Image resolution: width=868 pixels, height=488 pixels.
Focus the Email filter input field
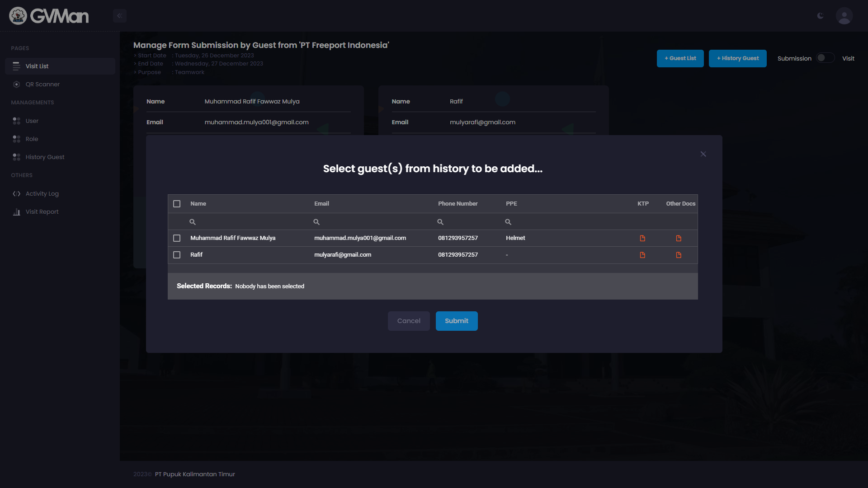coord(372,222)
